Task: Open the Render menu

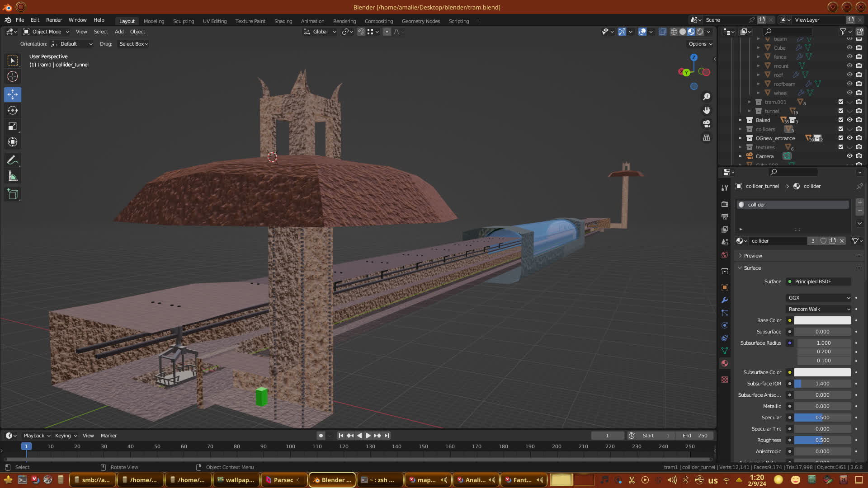Action: pos(54,20)
